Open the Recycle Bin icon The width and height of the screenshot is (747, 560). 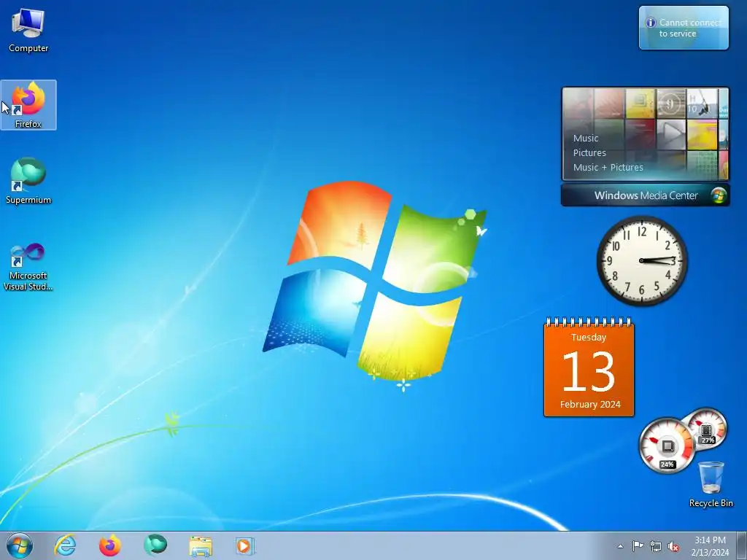point(711,484)
